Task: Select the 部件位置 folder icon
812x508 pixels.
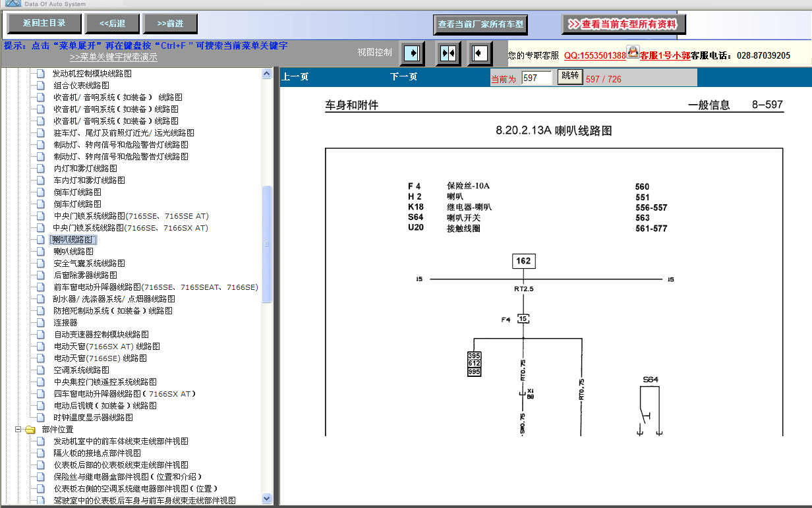Action: (30, 430)
